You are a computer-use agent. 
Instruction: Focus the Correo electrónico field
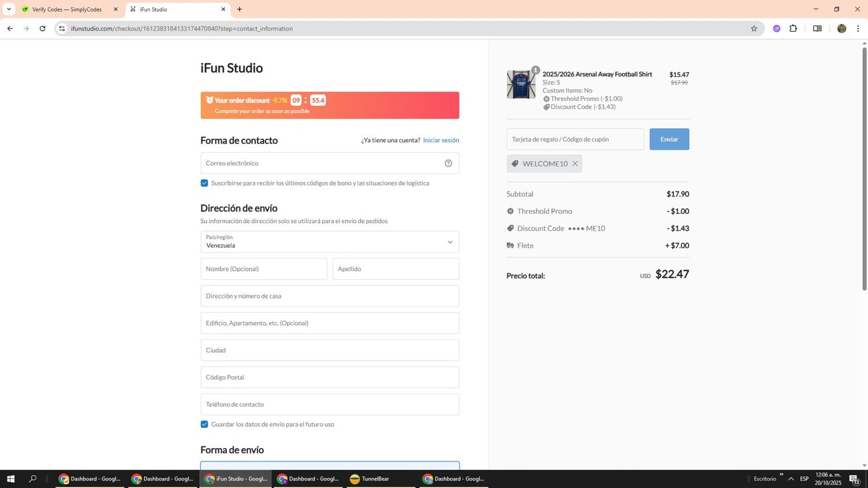tap(330, 163)
